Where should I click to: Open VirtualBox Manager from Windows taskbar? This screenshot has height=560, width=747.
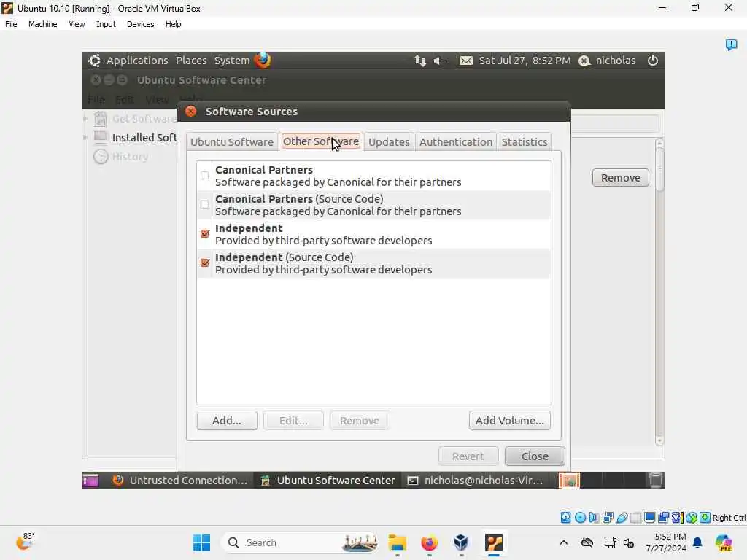[x=461, y=542]
